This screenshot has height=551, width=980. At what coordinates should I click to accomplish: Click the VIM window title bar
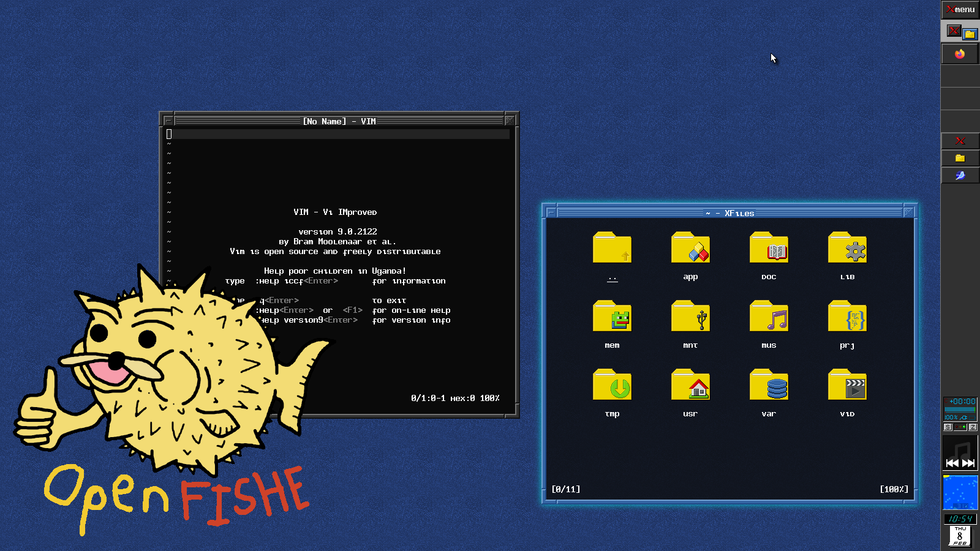(x=339, y=121)
